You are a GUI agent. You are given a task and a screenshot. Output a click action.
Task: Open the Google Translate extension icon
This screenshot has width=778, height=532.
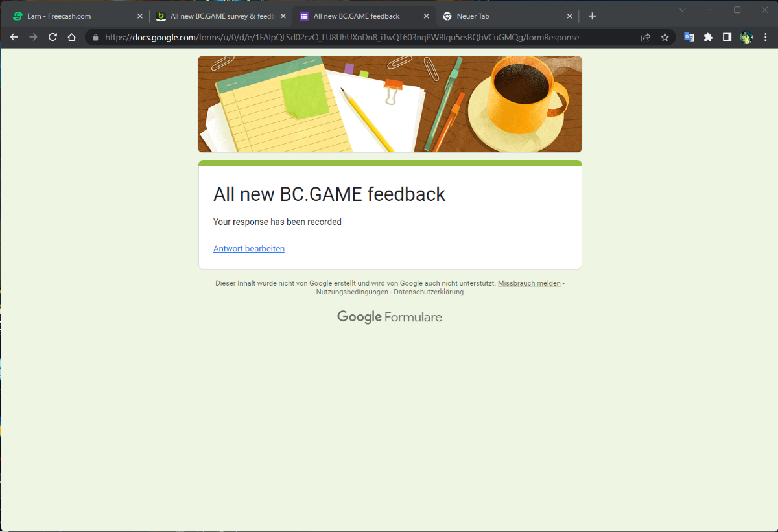pyautogui.click(x=689, y=38)
